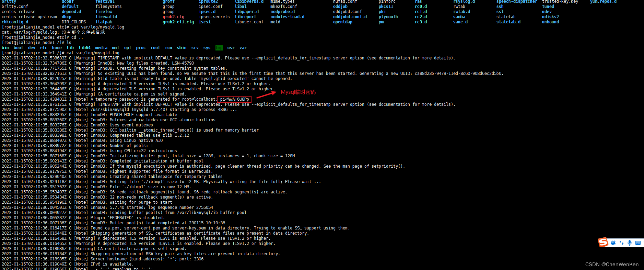The image size is (644, 270).
Task: Click the 'chkconfig.d' directory name
Action: coord(15,22)
